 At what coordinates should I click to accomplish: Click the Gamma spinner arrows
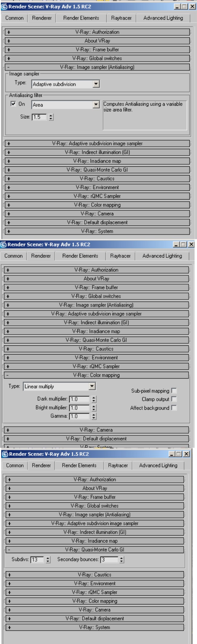point(94,416)
